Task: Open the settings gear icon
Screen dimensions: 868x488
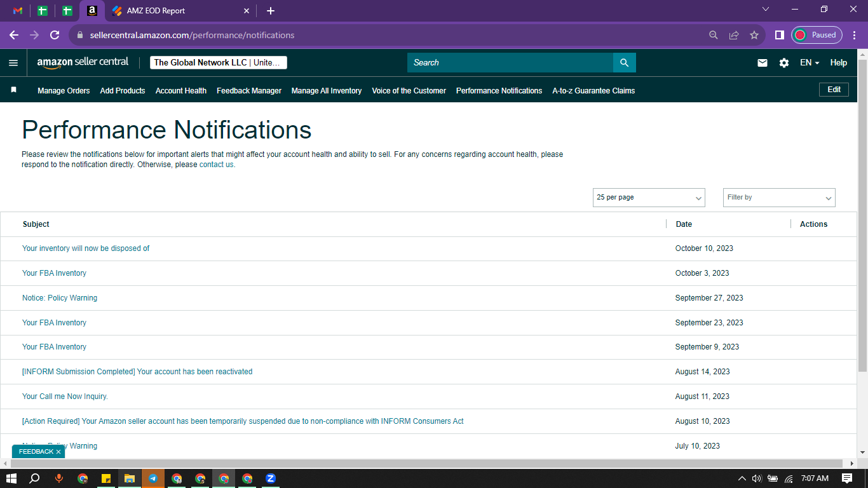Action: pos(784,63)
